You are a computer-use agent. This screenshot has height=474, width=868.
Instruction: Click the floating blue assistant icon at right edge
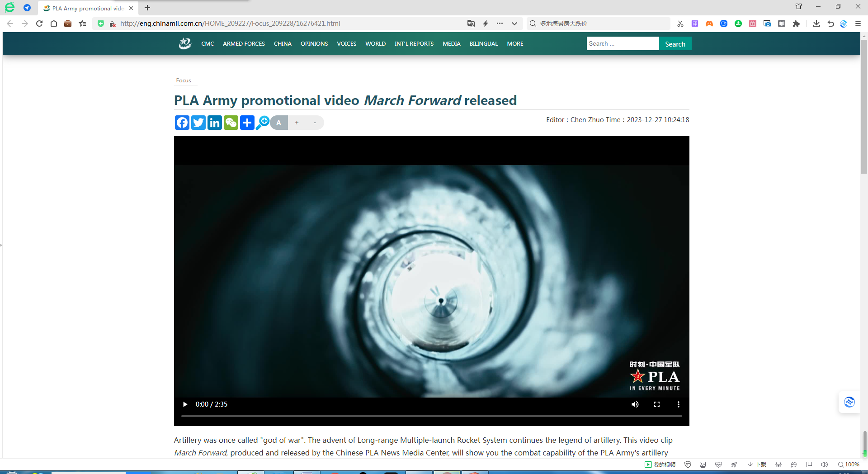[849, 402]
